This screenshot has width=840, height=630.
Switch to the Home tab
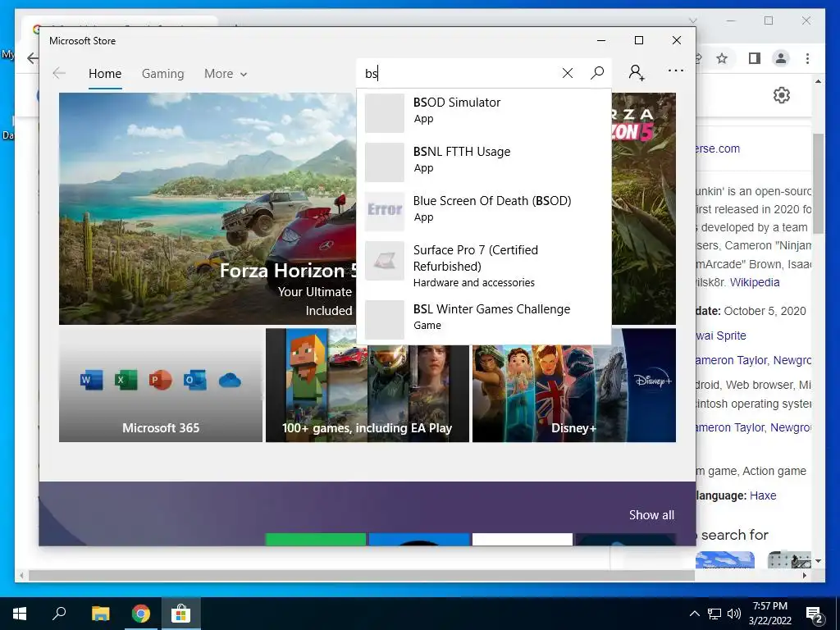pyautogui.click(x=105, y=73)
